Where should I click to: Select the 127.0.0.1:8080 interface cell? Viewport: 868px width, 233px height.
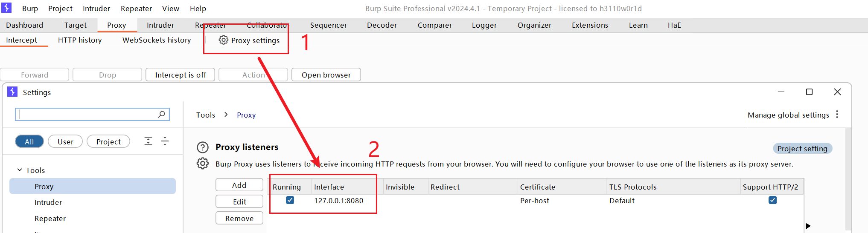coord(339,201)
